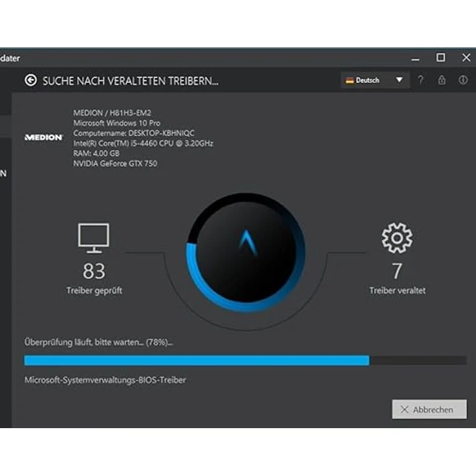Click the text "Microsoft-Systemverwaltungs-BIOS-Treiber"
476x476 pixels.
coord(105,380)
